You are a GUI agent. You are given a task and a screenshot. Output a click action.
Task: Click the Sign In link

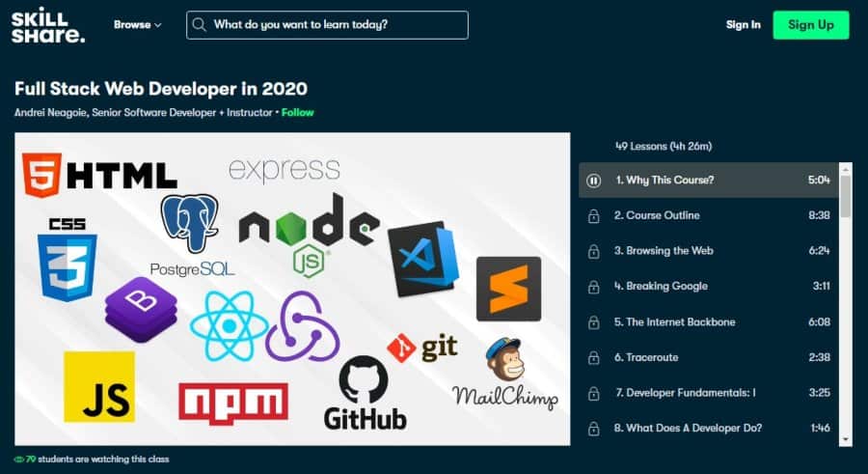(x=743, y=25)
